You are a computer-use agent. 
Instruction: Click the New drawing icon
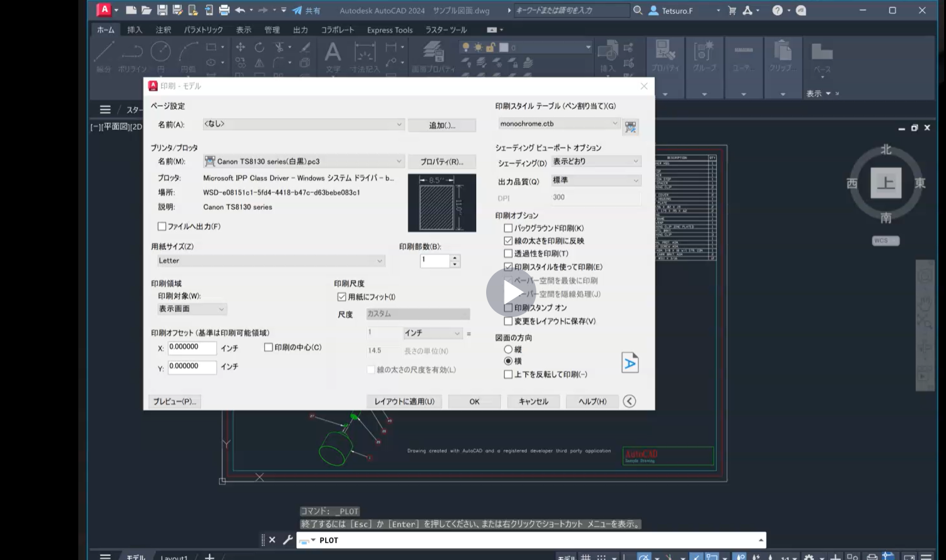tap(131, 10)
